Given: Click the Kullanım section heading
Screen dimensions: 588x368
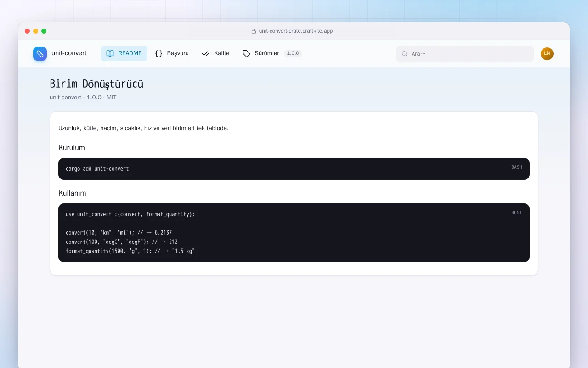Looking at the screenshot, I should pyautogui.click(x=72, y=193).
